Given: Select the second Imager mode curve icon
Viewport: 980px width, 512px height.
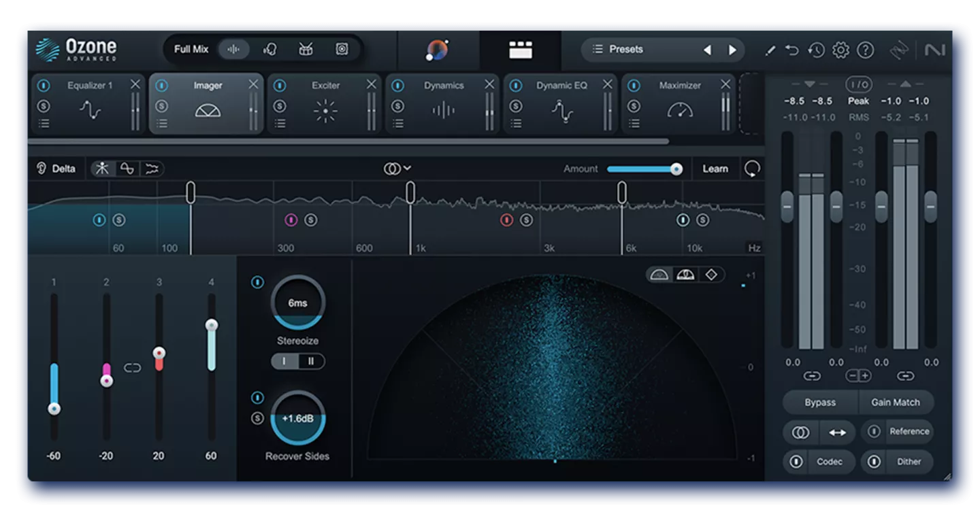Looking at the screenshot, I should pos(127,169).
